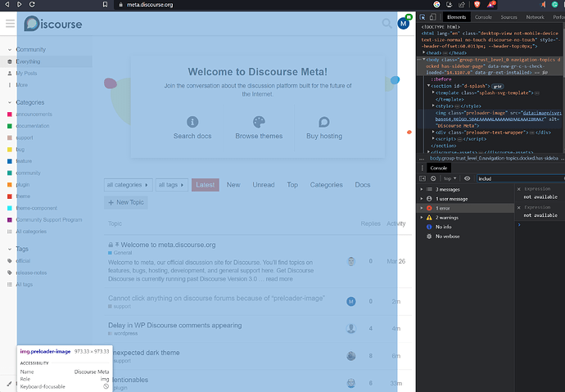Click the red error icon in console sidebar
The height and width of the screenshot is (392, 565).
point(429,208)
